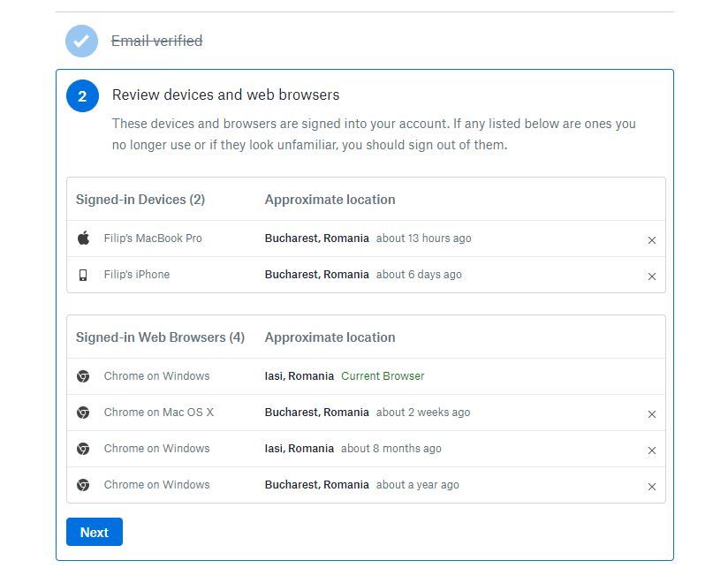Click the step 2 number badge
Screen dimensions: 728x568
82,96
